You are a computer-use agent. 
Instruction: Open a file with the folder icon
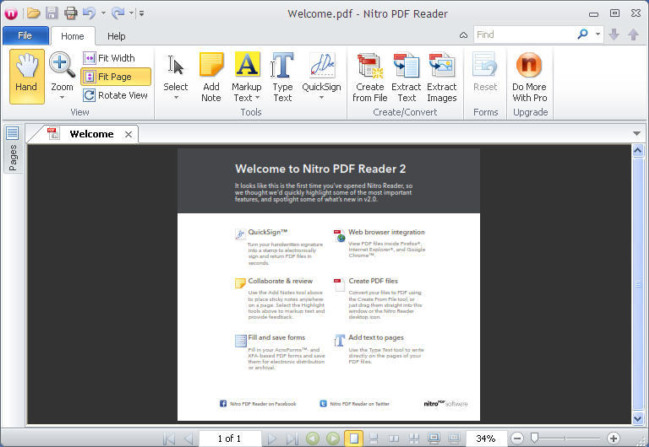tap(34, 13)
